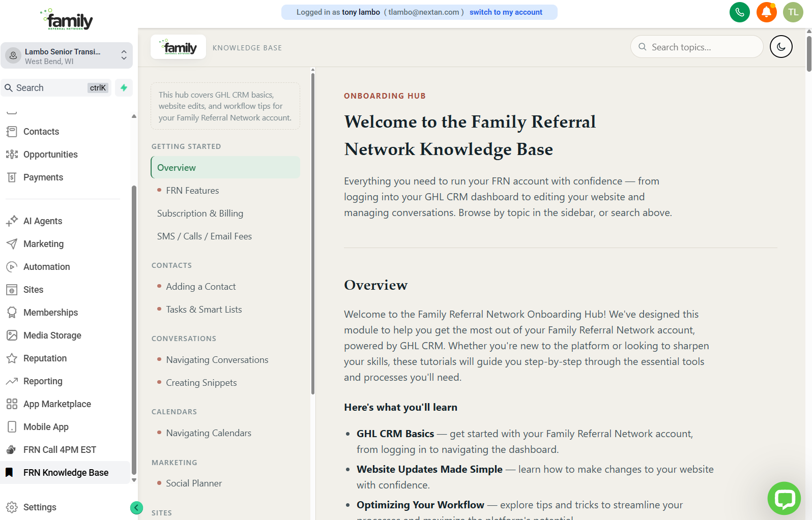Click the ctrlK shortcut badge
Viewport: 812px width, 520px height.
tap(98, 88)
